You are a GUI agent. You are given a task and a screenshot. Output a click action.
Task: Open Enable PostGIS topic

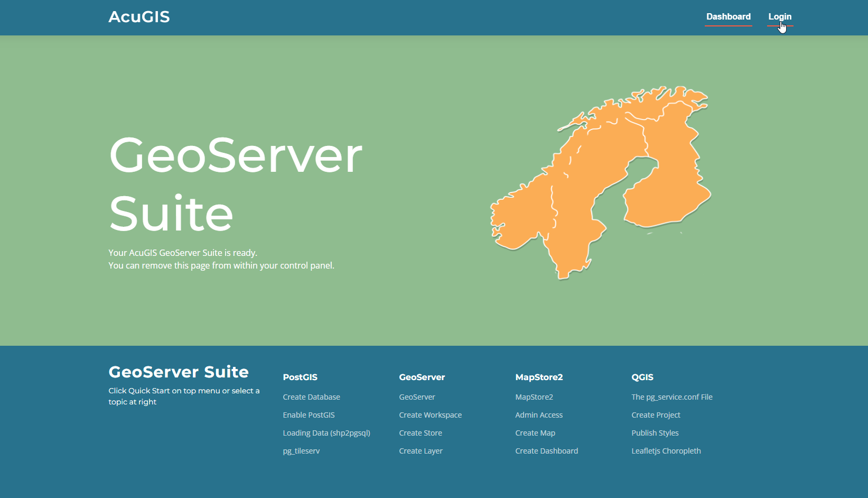(x=309, y=415)
